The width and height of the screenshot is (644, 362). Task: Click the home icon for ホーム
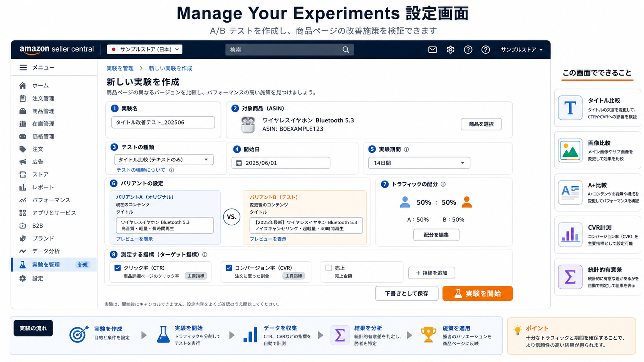point(23,85)
